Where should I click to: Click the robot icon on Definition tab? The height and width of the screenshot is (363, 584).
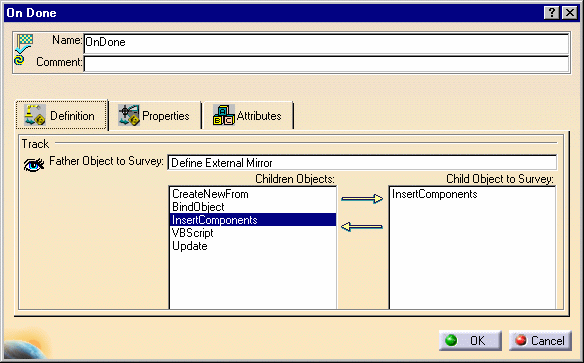click(35, 115)
